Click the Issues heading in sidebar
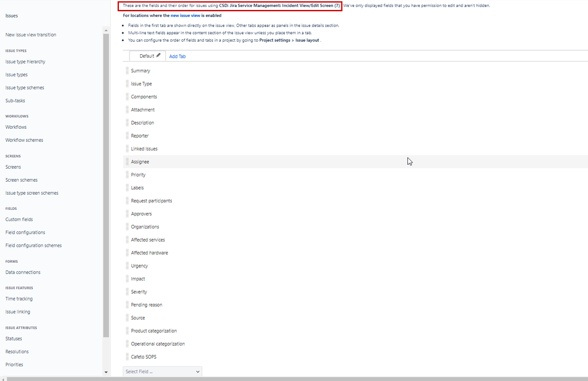Viewport: 588px width, 381px height. pos(12,16)
